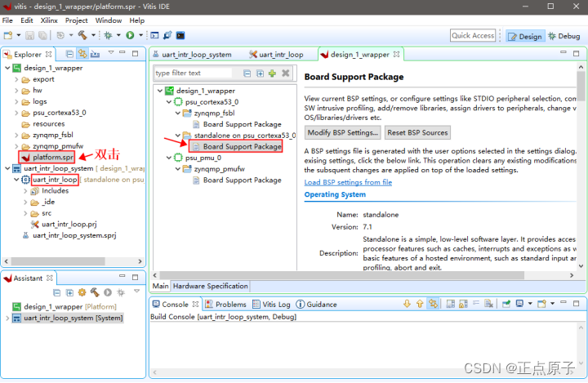Switch to the Problems tab

[x=226, y=305]
